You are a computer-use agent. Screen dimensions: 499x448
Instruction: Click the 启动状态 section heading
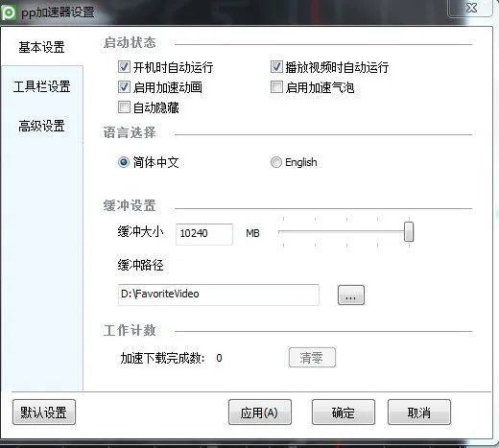click(x=130, y=43)
